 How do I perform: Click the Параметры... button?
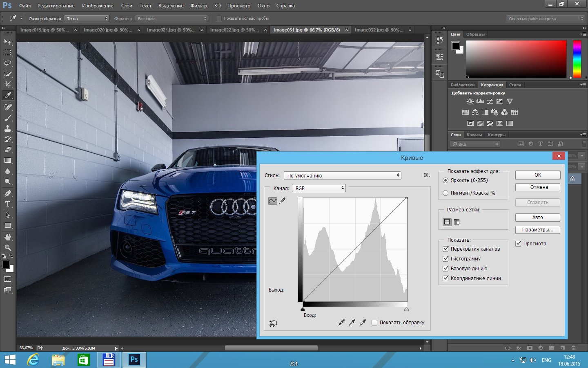point(538,230)
